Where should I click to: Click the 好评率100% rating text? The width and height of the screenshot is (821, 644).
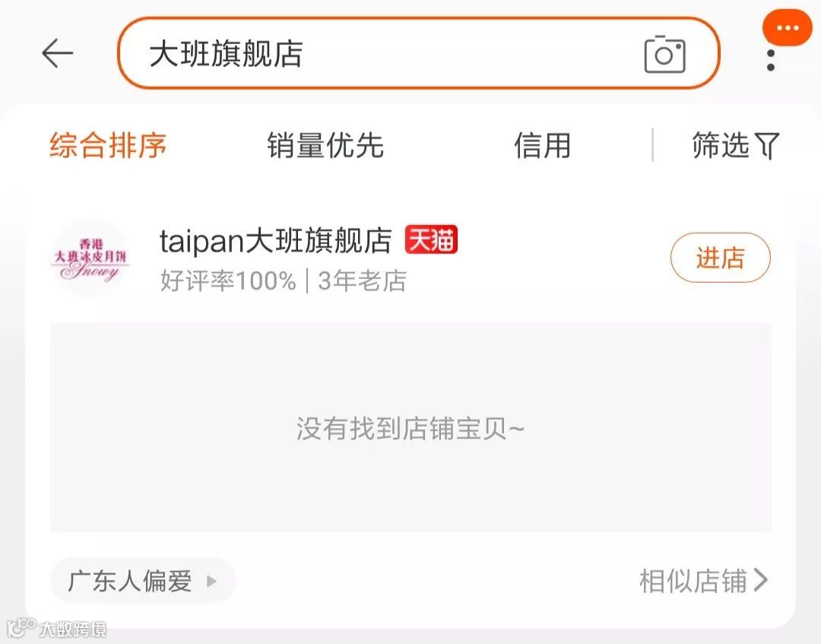tap(228, 281)
